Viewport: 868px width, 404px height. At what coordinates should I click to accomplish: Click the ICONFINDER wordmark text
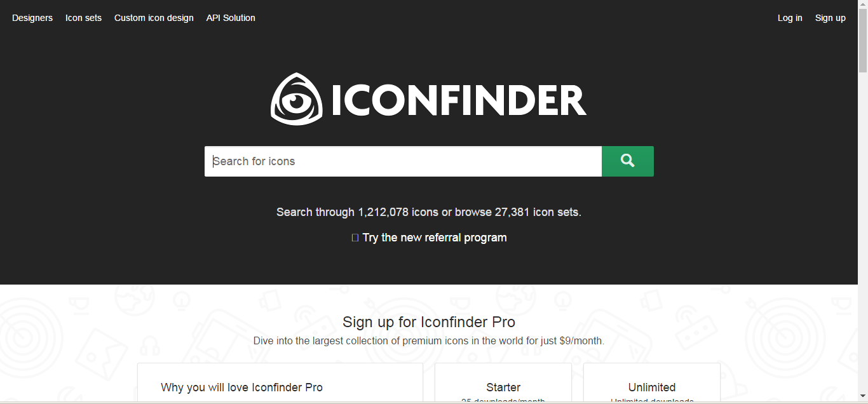click(458, 100)
